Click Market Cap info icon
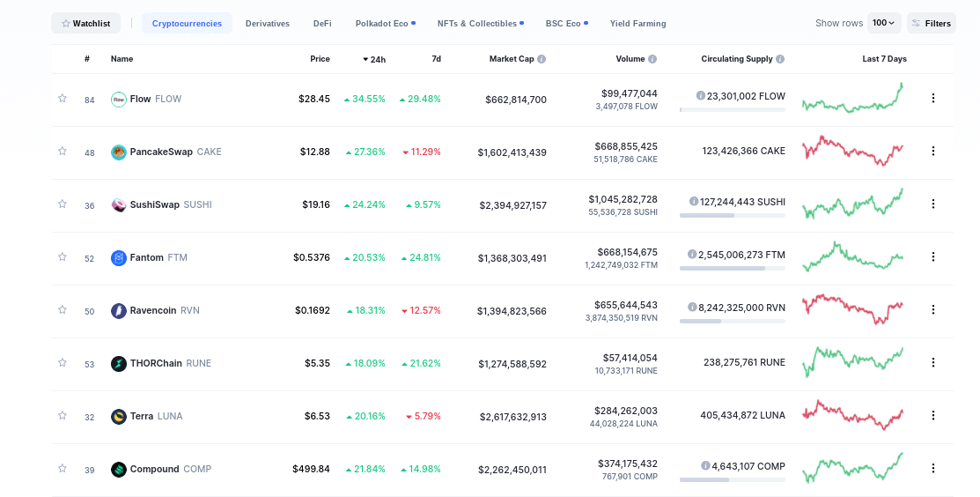 click(542, 59)
